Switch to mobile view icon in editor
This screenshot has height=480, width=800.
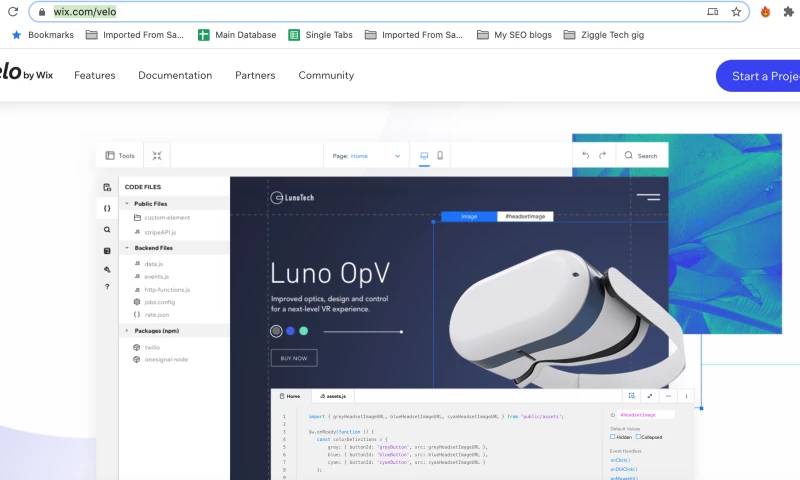(x=441, y=156)
